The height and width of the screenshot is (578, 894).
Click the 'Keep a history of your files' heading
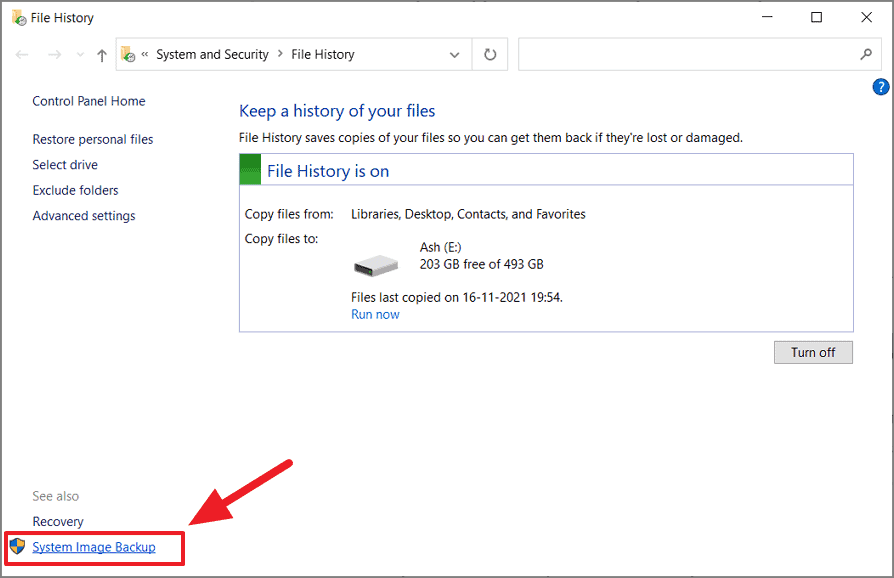pos(337,111)
